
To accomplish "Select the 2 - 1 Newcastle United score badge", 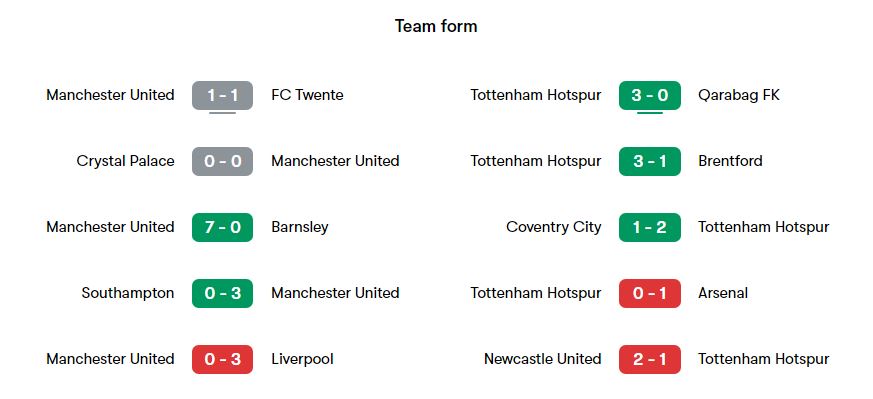I will tap(650, 359).
